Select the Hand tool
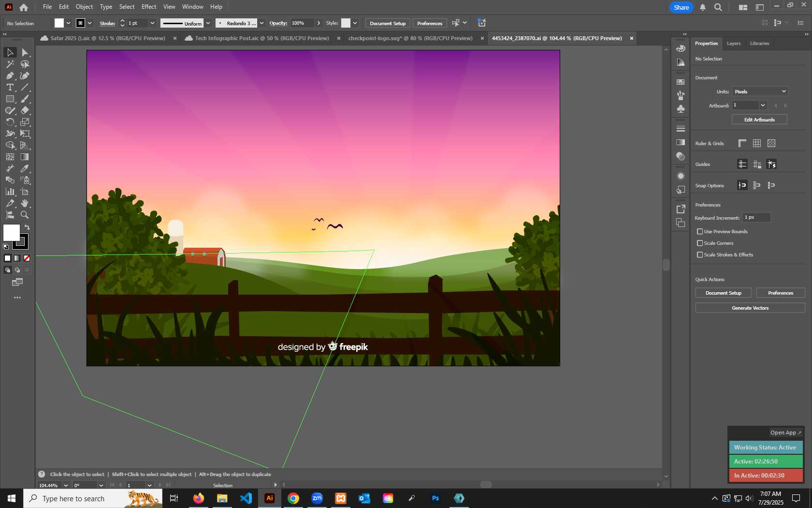Viewport: 812px width, 508px height. (25, 203)
